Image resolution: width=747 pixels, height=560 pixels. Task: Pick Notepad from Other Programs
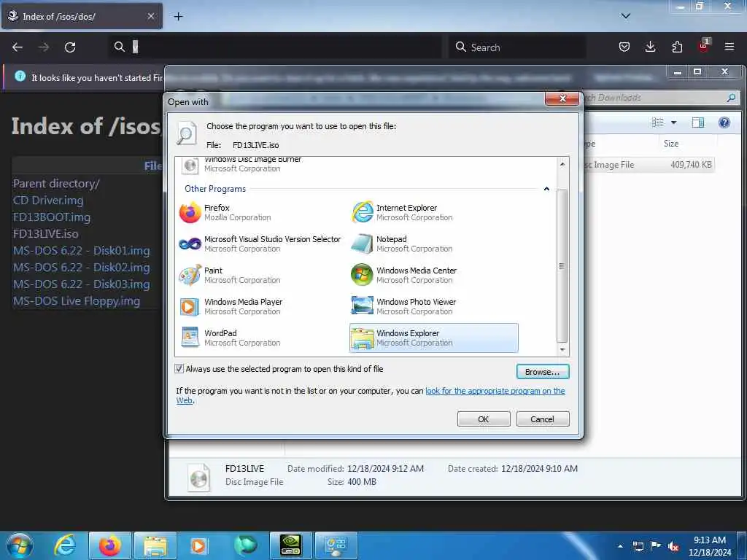pos(433,244)
